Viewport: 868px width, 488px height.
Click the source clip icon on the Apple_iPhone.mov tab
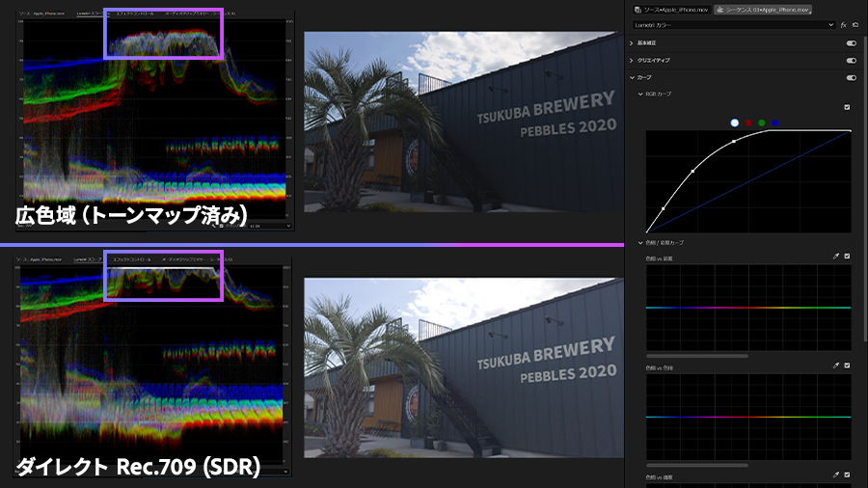coord(637,10)
